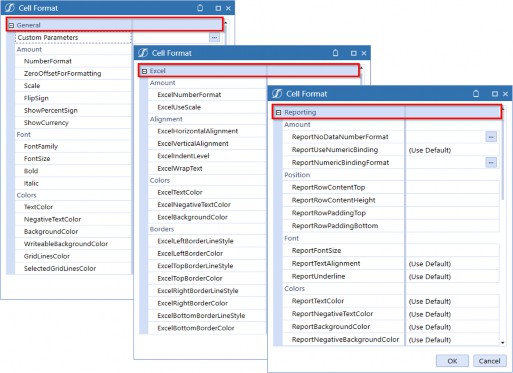Select the NumberFormat property
513x373 pixels.
48,61
